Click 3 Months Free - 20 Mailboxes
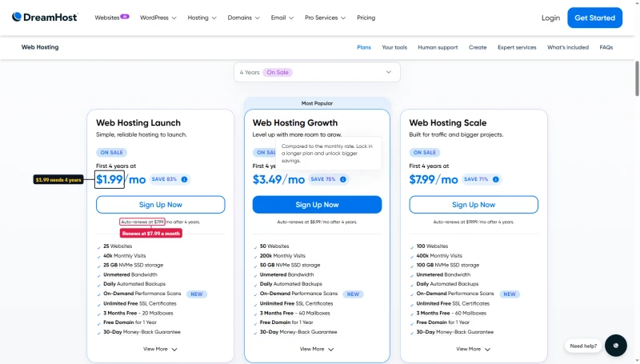Screen dimensions: 640x364 coord(138,314)
